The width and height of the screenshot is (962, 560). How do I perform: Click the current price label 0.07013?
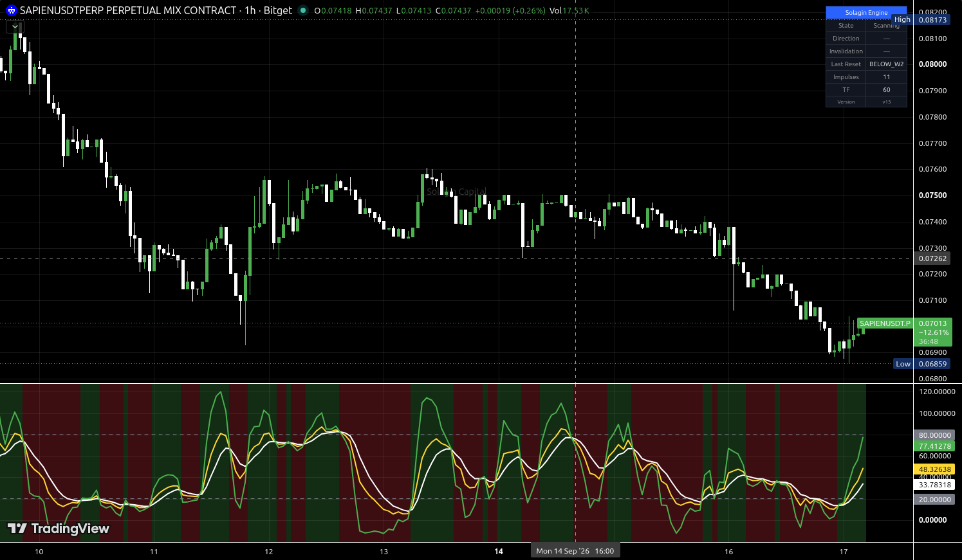click(932, 323)
